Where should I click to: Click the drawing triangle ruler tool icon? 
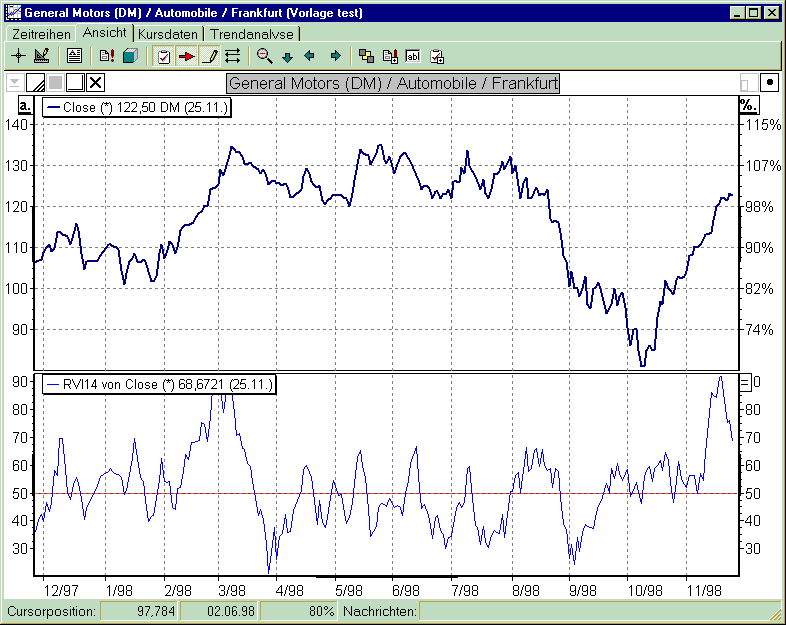click(41, 56)
